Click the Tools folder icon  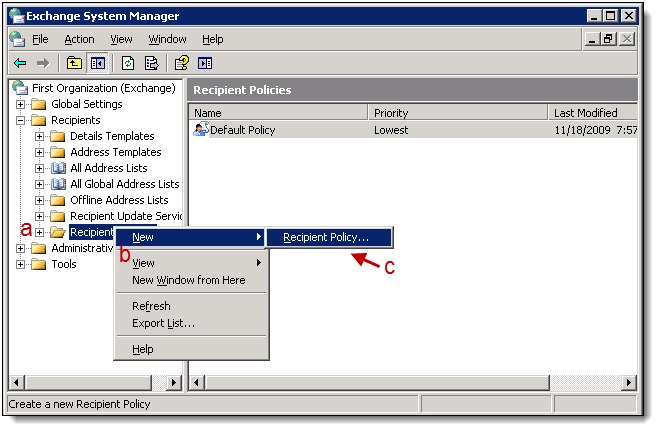[39, 264]
